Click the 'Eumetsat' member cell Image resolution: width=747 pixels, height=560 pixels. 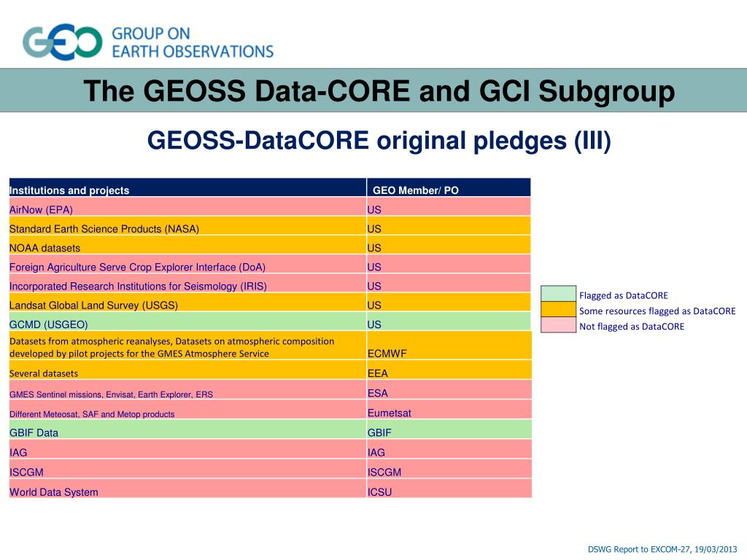click(449, 410)
